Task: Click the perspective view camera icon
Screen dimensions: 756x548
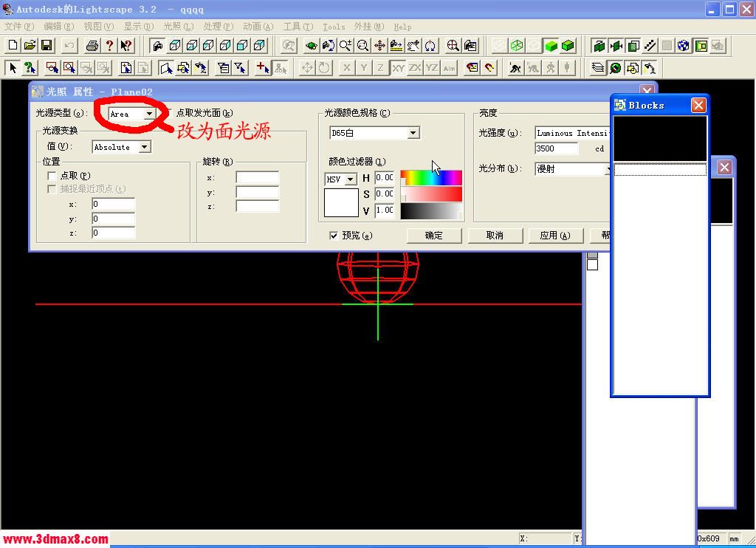Action: click(x=158, y=45)
